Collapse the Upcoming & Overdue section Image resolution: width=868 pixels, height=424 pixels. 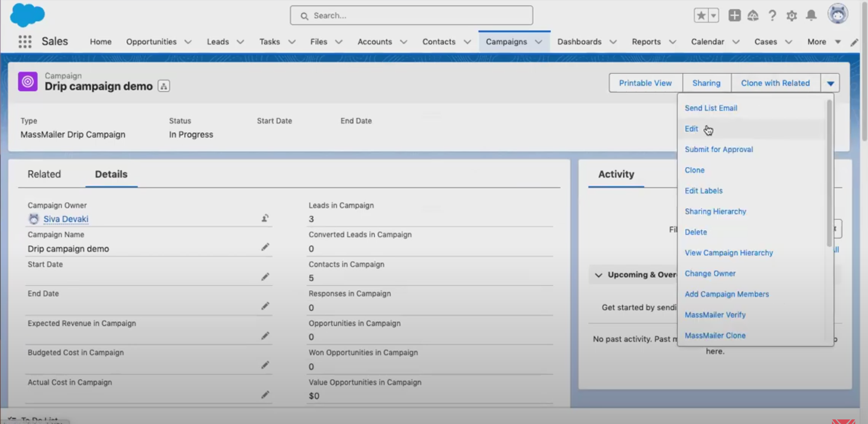coord(598,275)
